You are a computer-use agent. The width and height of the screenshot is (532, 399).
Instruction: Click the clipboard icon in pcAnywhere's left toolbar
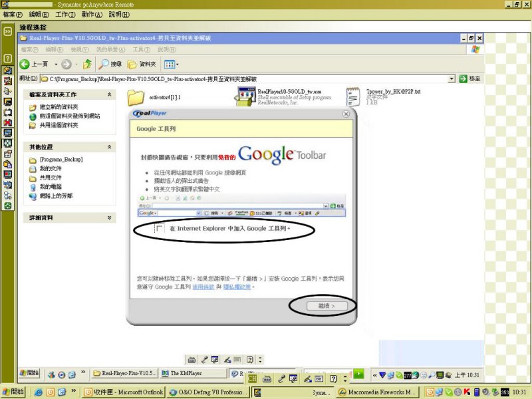tap(7, 164)
